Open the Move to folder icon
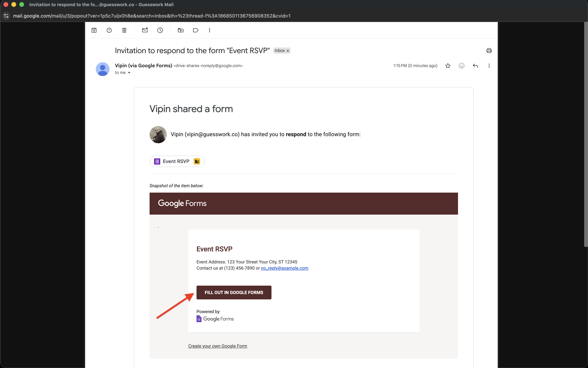This screenshot has height=368, width=588. (181, 30)
